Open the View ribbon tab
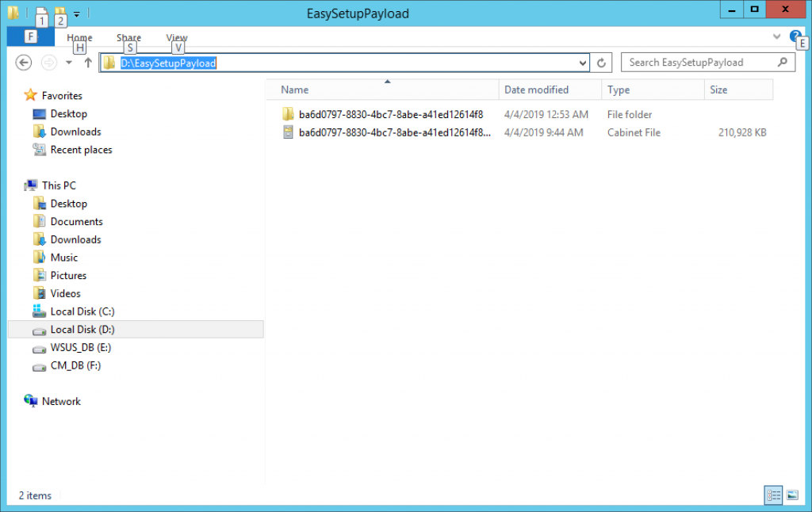This screenshot has height=512, width=812. (x=176, y=37)
